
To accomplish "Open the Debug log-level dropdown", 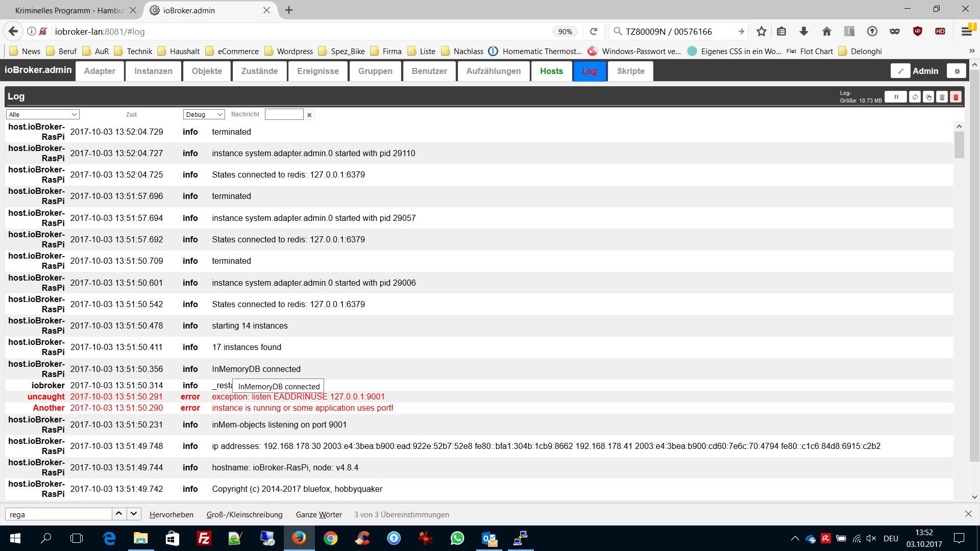I will click(204, 114).
